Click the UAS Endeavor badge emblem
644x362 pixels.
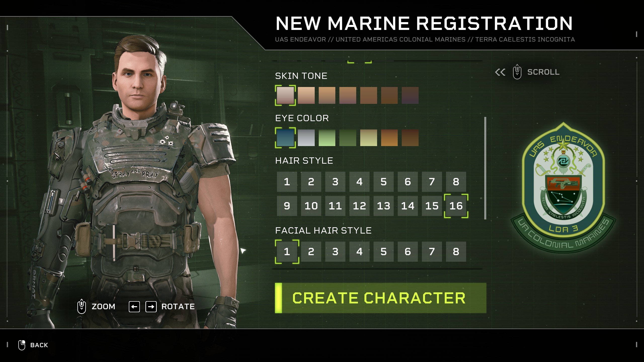pyautogui.click(x=563, y=188)
